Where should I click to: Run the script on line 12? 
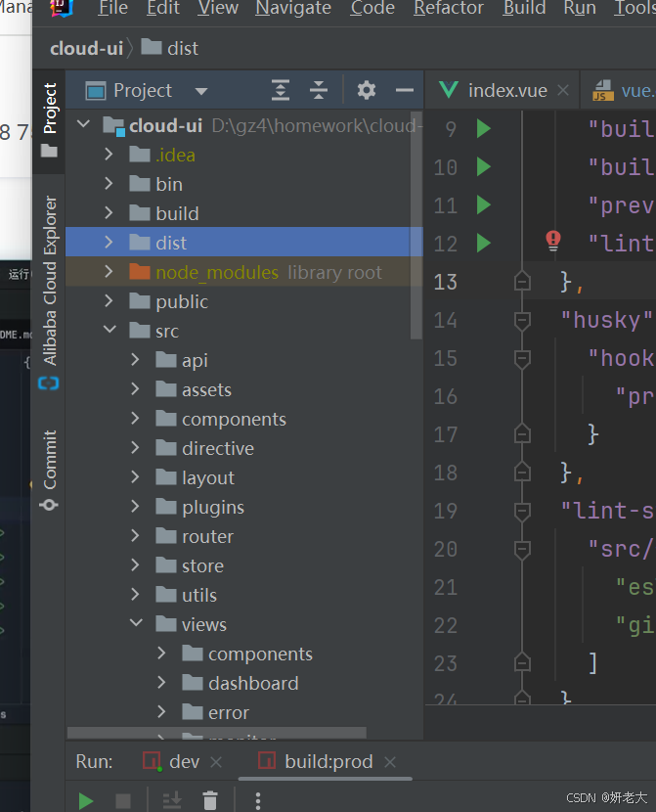point(483,243)
